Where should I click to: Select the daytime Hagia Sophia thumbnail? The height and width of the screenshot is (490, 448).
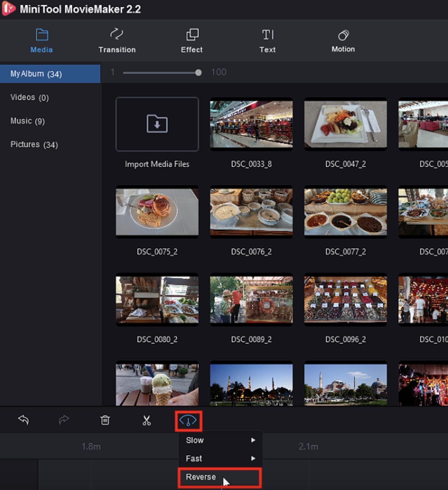point(346,384)
